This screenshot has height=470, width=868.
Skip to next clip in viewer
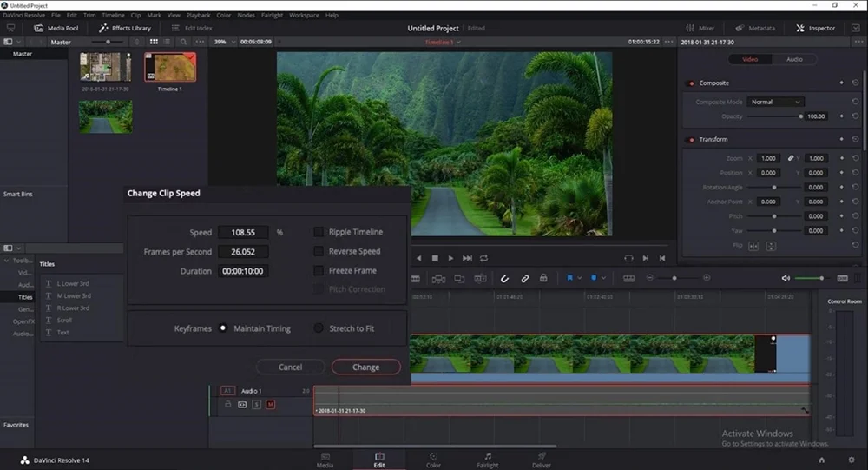click(467, 258)
